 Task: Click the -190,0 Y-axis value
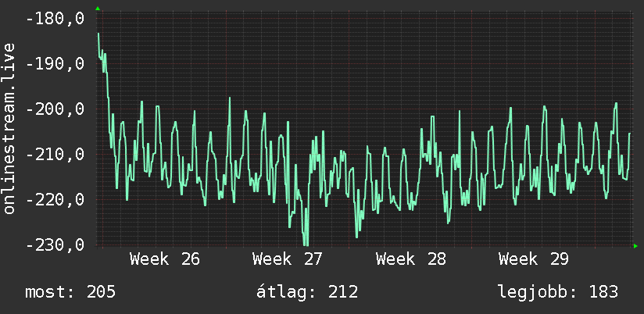pyautogui.click(x=55, y=64)
